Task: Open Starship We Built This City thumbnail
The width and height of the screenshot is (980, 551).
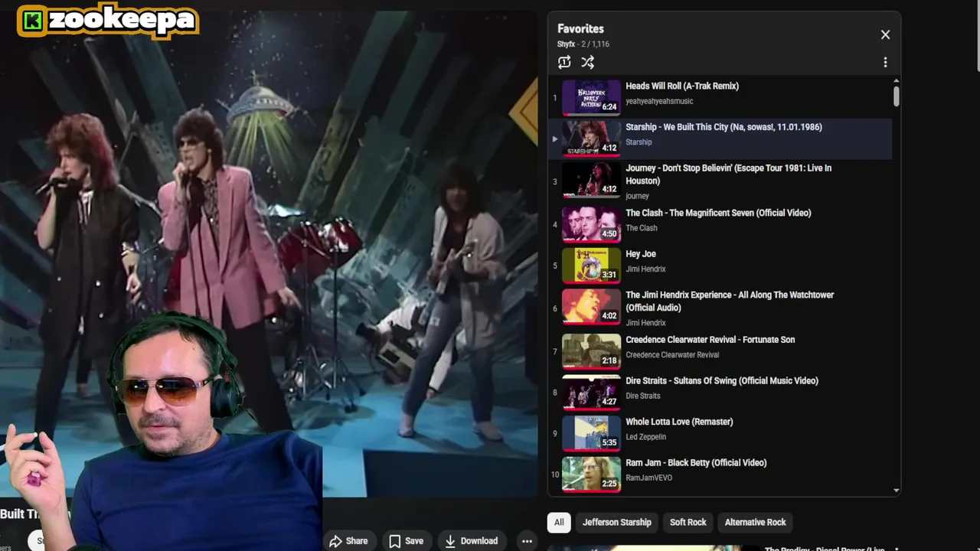Action: [592, 139]
